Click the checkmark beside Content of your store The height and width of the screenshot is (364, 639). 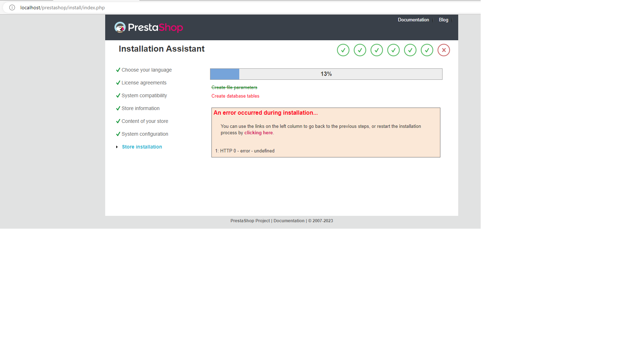pos(118,121)
